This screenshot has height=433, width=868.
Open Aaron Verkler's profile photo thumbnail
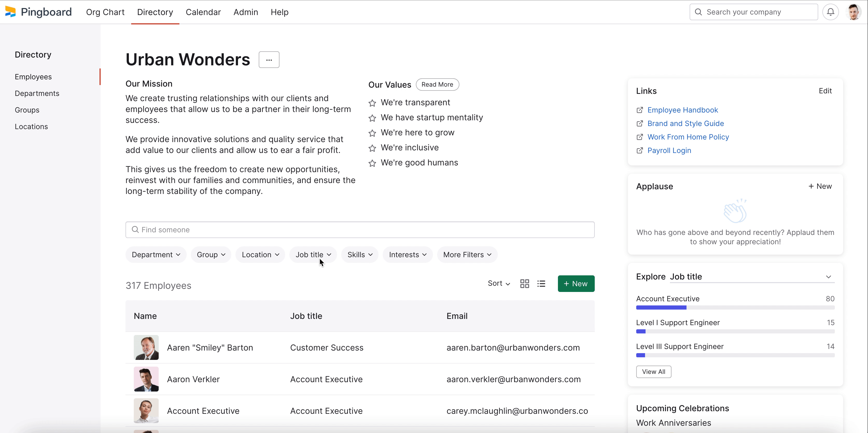coord(146,379)
